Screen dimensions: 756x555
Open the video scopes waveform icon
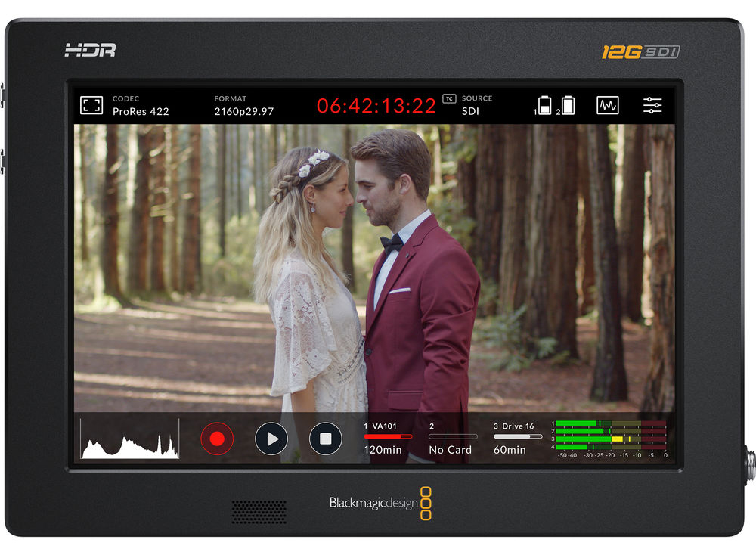pyautogui.click(x=607, y=105)
